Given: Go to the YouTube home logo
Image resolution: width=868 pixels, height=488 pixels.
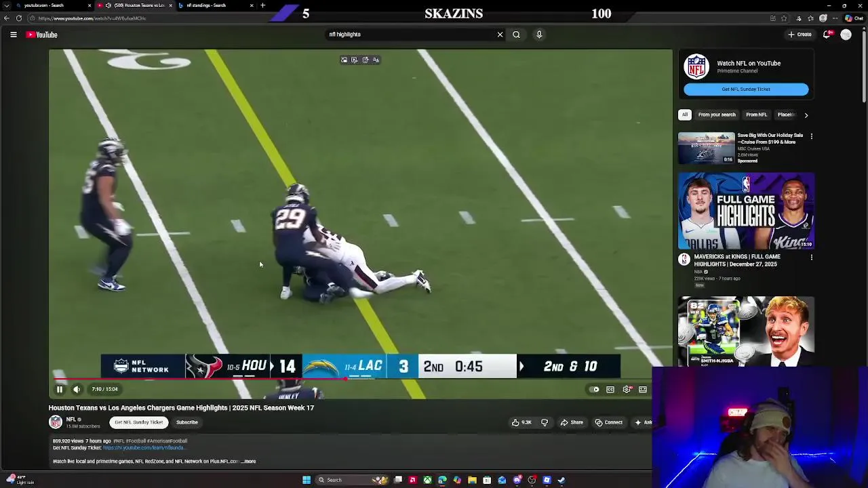Looking at the screenshot, I should pos(42,35).
